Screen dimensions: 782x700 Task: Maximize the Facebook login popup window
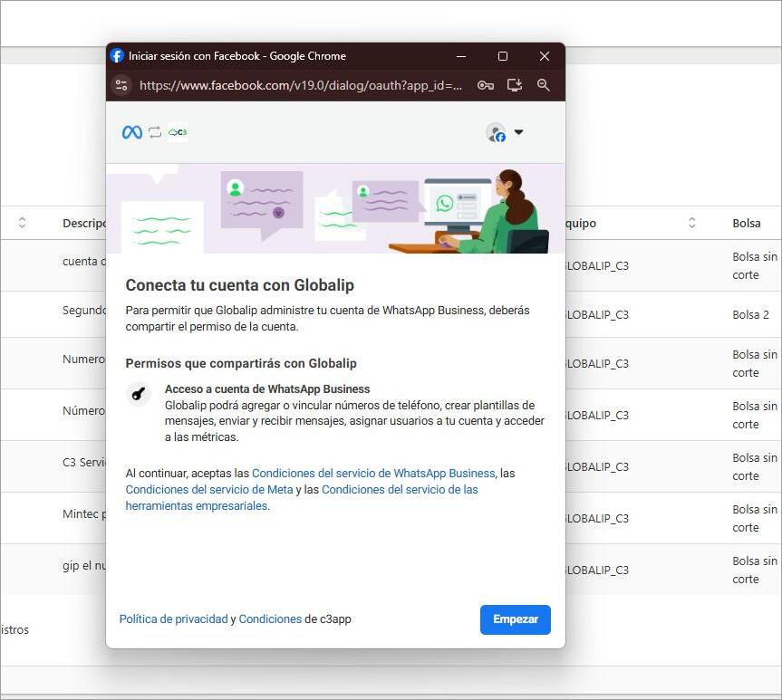coord(503,56)
